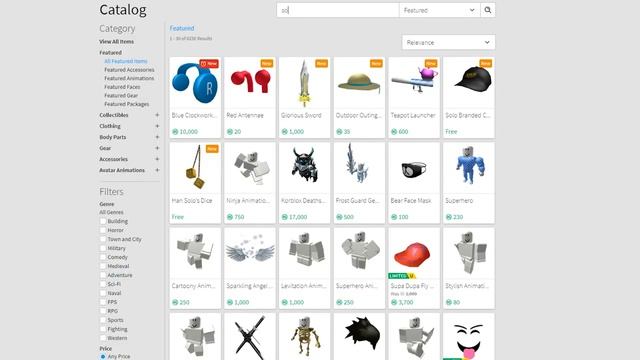Open the black spiky hair item thumbnail
640x360 pixels.
359,337
